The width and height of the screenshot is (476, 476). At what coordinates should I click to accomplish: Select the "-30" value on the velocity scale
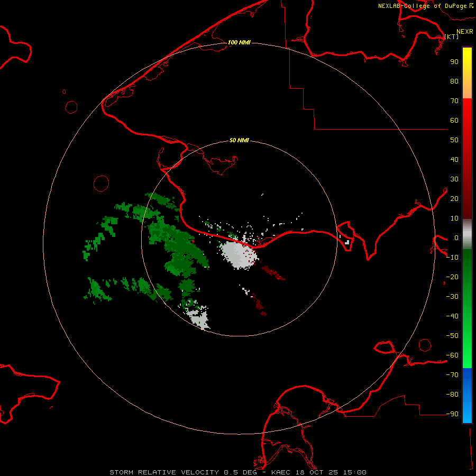452,297
